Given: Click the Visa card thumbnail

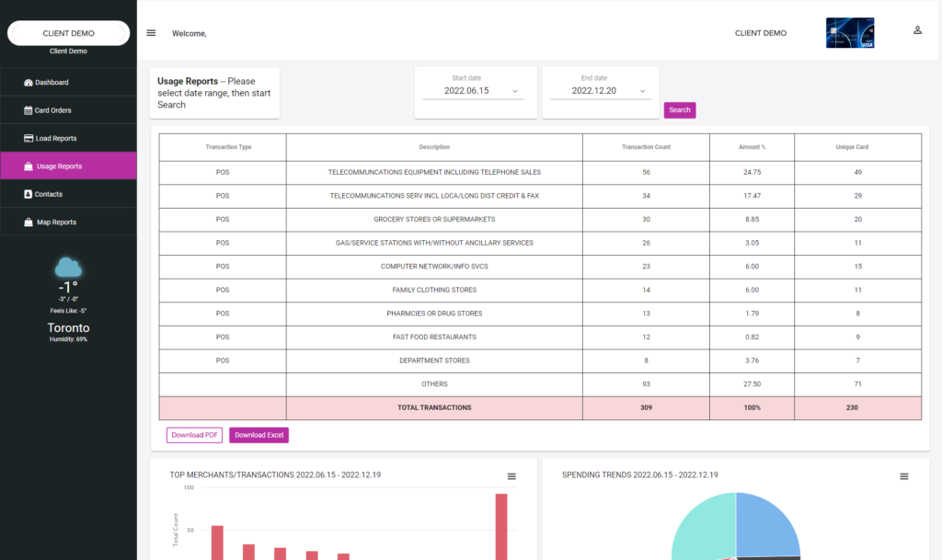Looking at the screenshot, I should click(x=849, y=33).
